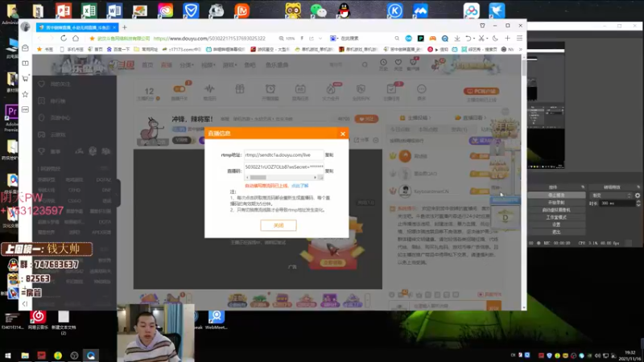Click OBS studio mode button
The width and height of the screenshot is (644, 362).
[x=556, y=217]
